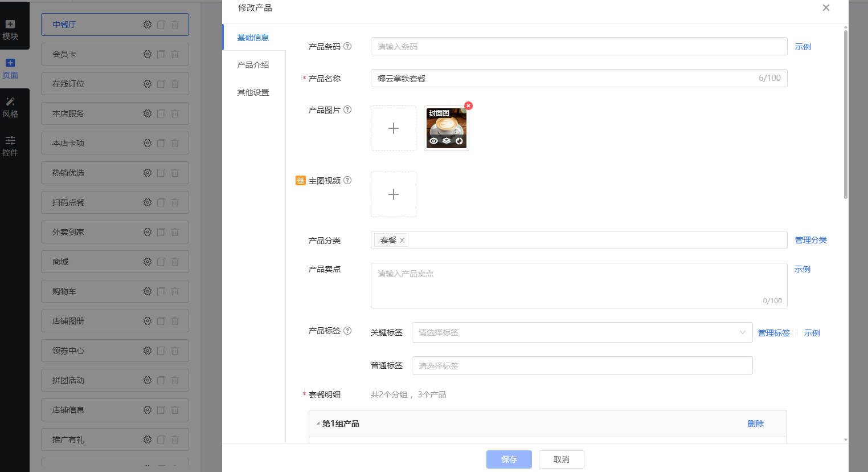Preview the cover image with eye icon
868x472 pixels.
[433, 141]
